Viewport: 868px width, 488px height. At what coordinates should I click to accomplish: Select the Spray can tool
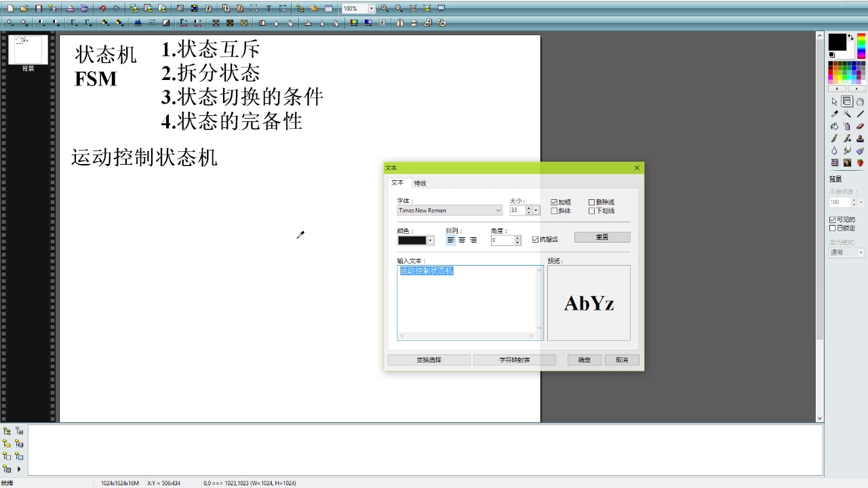847,126
